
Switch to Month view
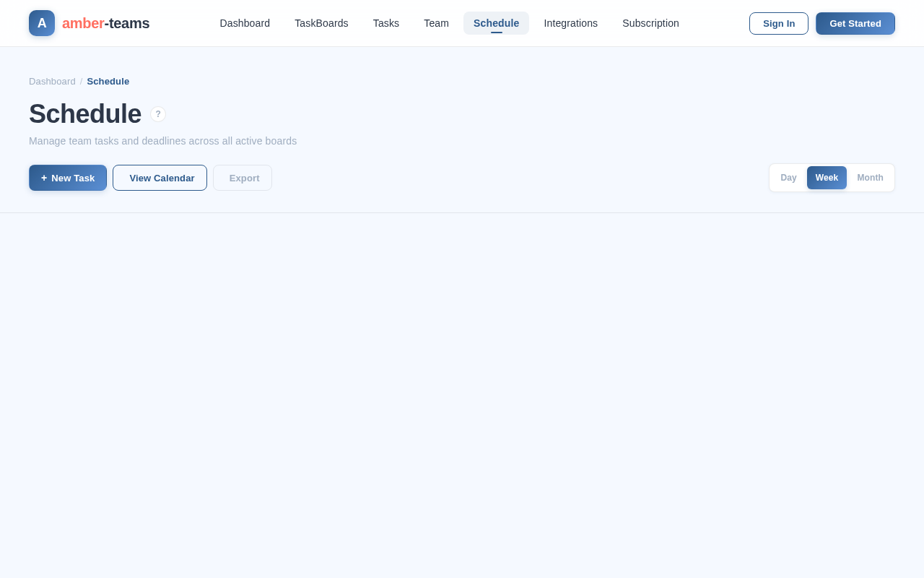pyautogui.click(x=870, y=178)
